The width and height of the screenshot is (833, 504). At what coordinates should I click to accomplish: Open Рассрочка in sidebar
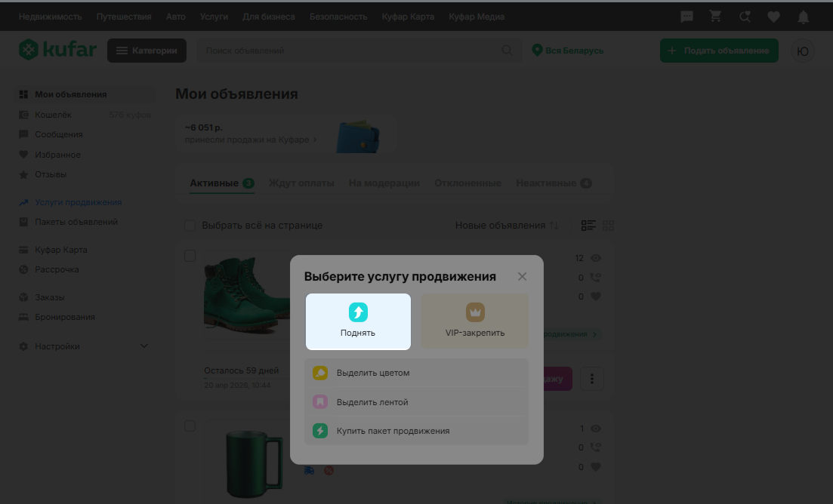[85, 269]
